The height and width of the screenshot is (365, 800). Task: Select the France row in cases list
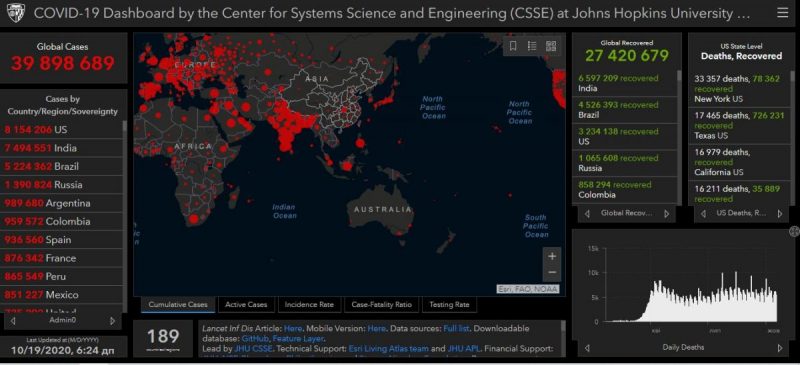[x=62, y=258]
